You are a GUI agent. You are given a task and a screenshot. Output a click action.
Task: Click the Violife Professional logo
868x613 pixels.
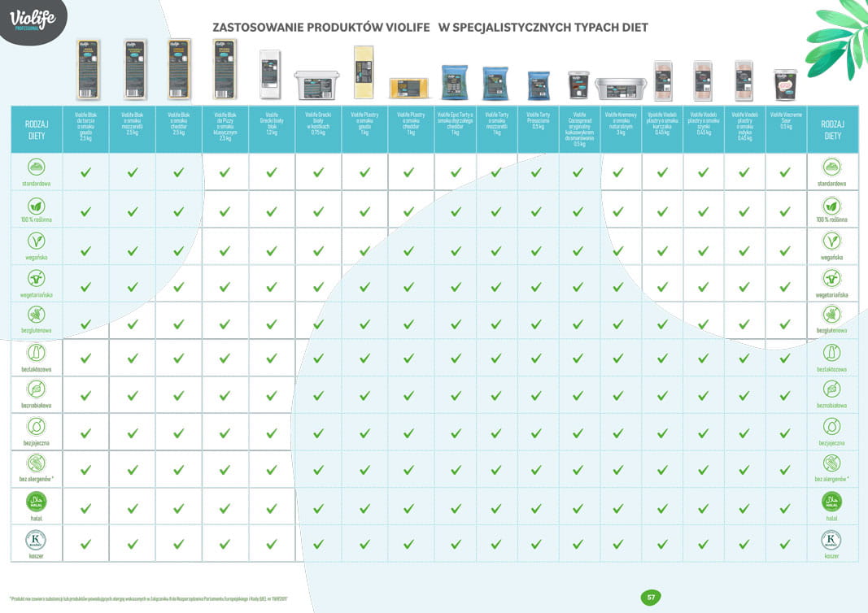tap(33, 20)
